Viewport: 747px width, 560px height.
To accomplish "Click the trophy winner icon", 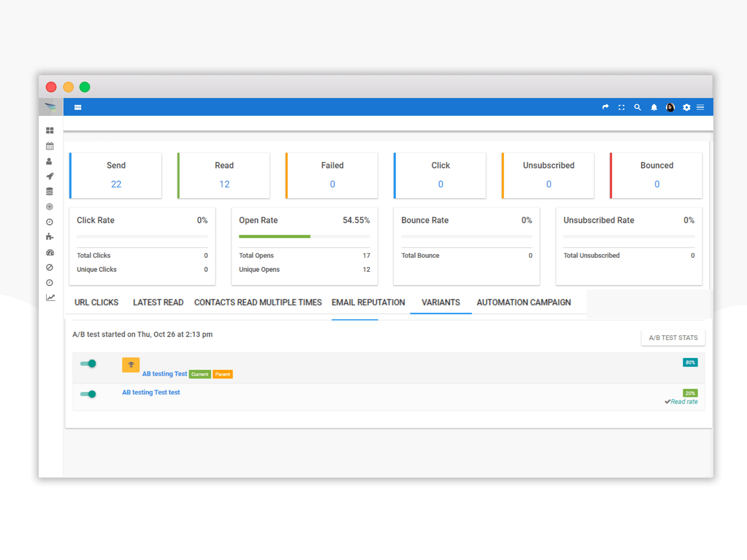I will [x=131, y=364].
